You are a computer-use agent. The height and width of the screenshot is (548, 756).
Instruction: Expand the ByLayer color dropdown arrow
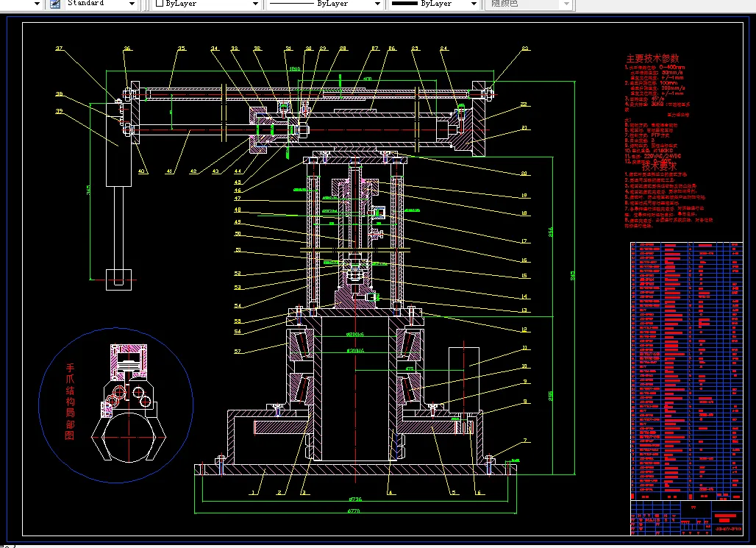coord(255,4)
